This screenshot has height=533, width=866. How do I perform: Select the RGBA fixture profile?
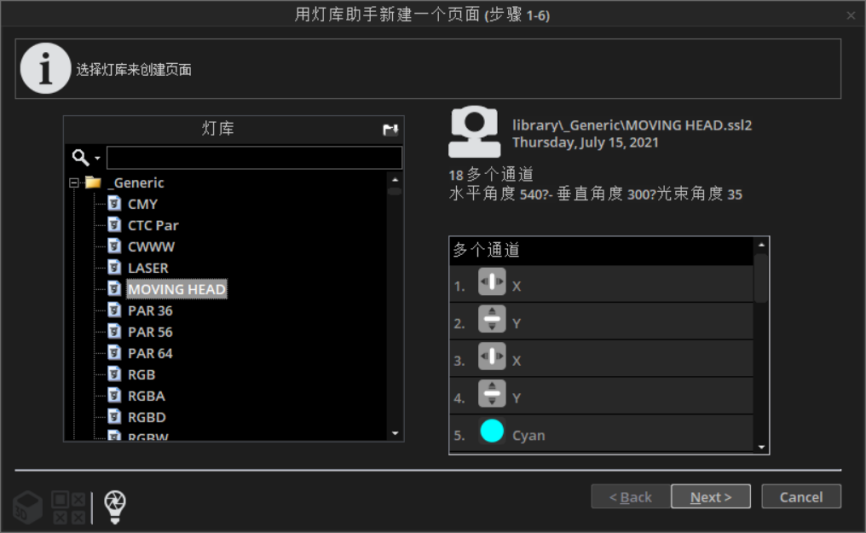146,396
